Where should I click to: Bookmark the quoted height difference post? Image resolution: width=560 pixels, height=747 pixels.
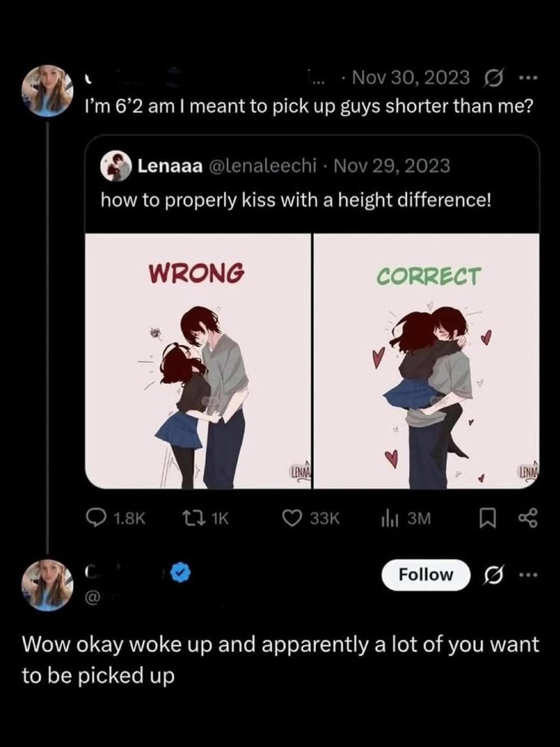[x=488, y=519]
